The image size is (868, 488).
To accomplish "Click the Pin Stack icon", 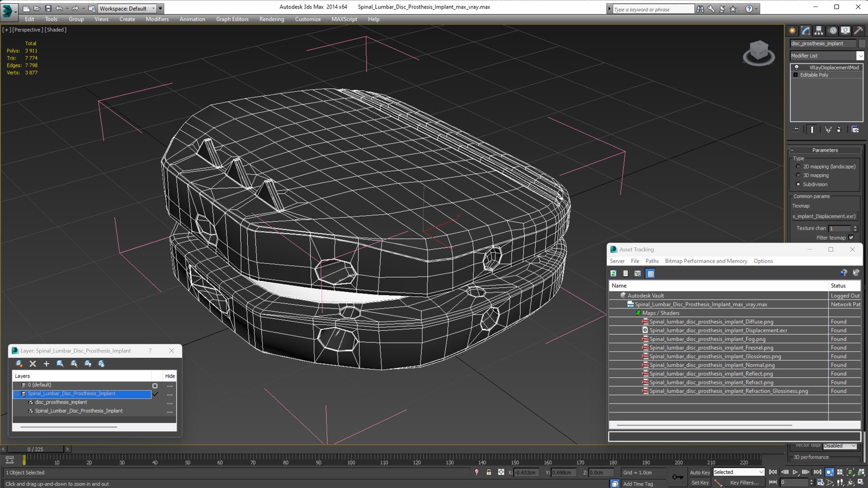I will click(796, 130).
